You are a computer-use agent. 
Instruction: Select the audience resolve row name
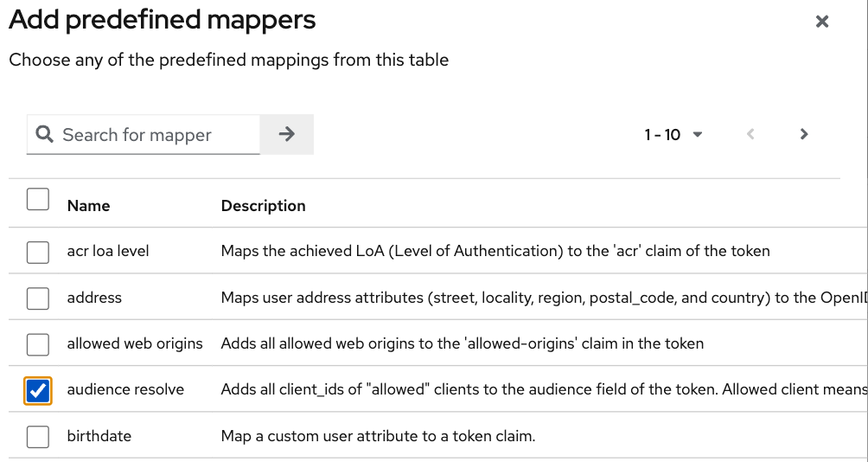click(x=125, y=389)
